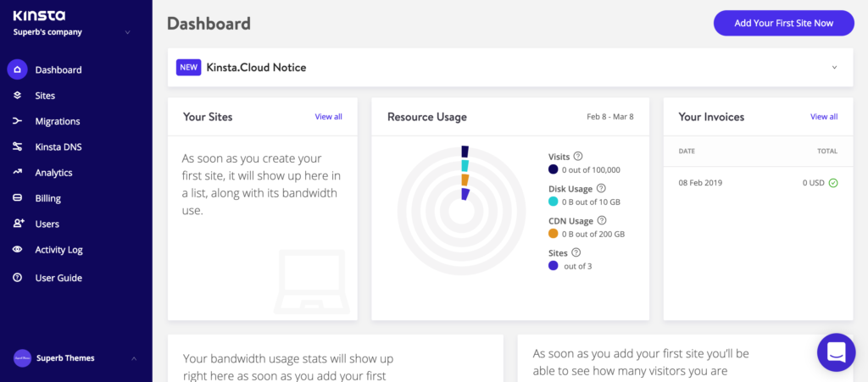This screenshot has height=382, width=868.
Task: Open Activity Log in the sidebar
Action: pos(59,250)
